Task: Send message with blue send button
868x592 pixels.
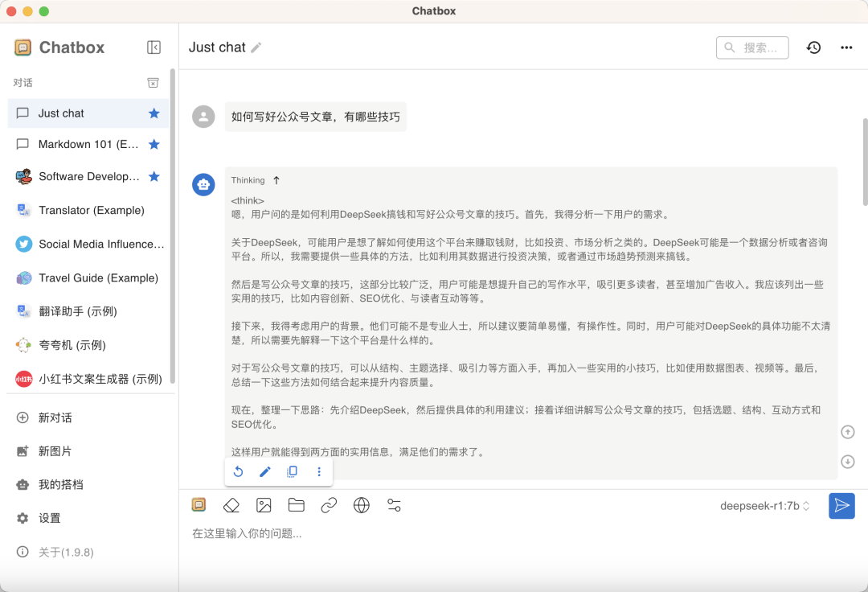Action: coord(841,506)
